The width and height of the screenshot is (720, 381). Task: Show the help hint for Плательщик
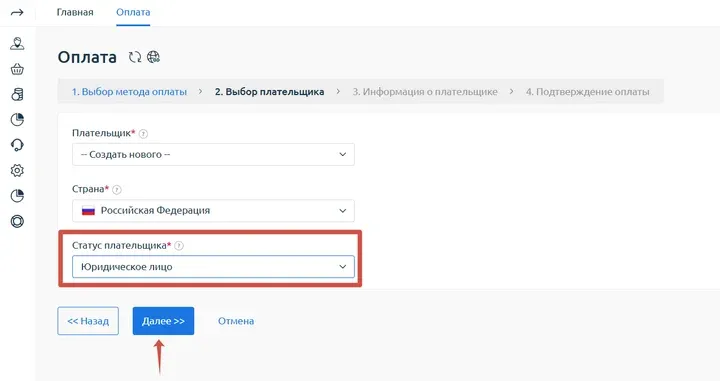(x=143, y=134)
